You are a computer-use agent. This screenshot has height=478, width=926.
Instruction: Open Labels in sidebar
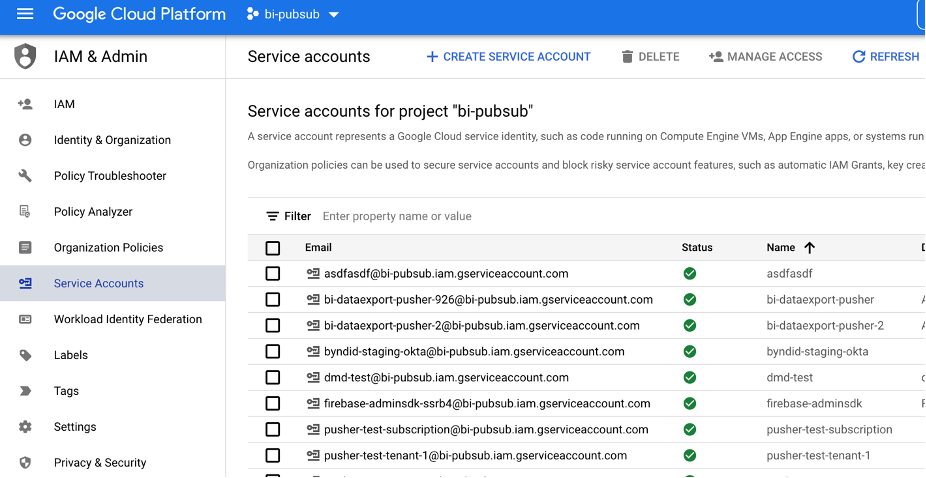[x=112, y=355]
